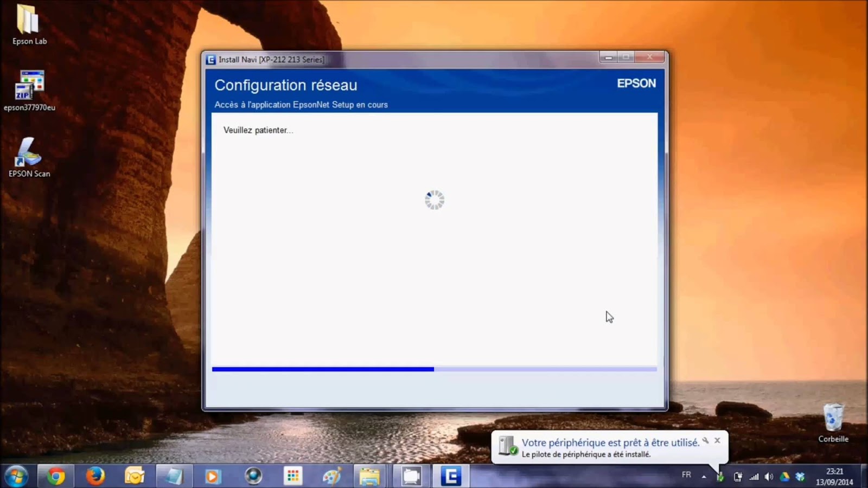Viewport: 868px width, 488px height.
Task: Launch Firefox from the taskbar
Action: click(x=95, y=477)
